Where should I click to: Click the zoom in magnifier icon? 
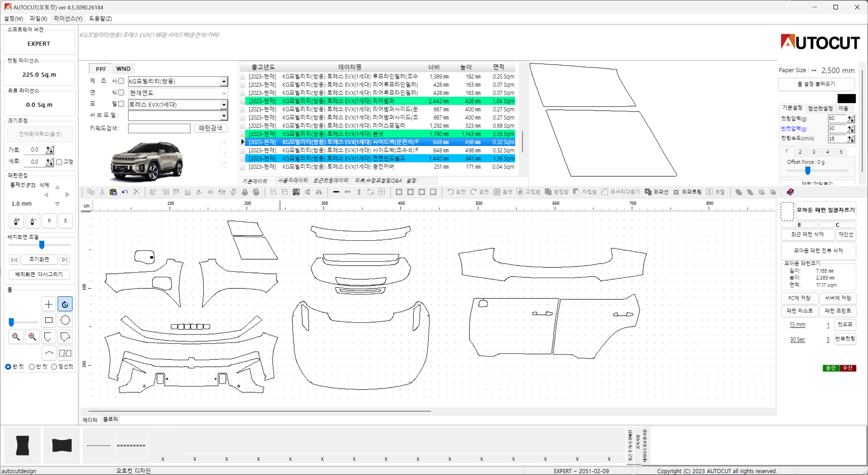coord(32,337)
